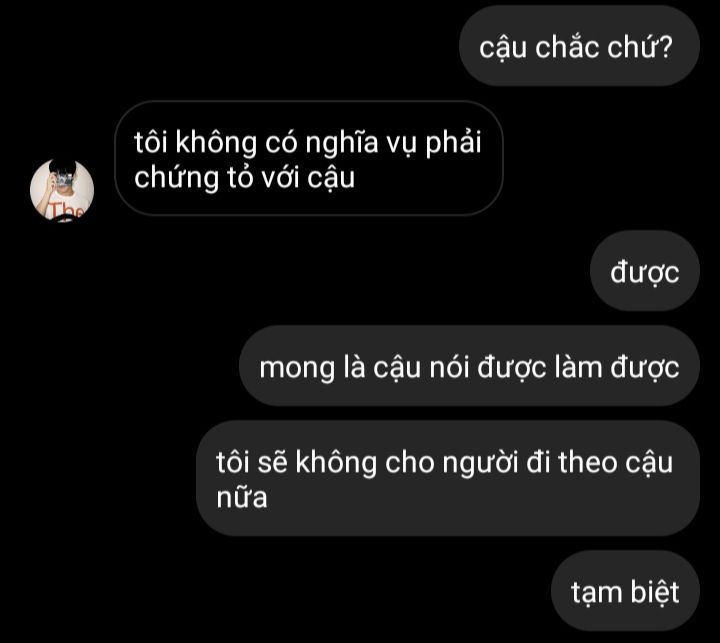Image resolution: width=720 pixels, height=643 pixels.
Task: Open the sender's profile picture avatar
Action: [x=62, y=191]
